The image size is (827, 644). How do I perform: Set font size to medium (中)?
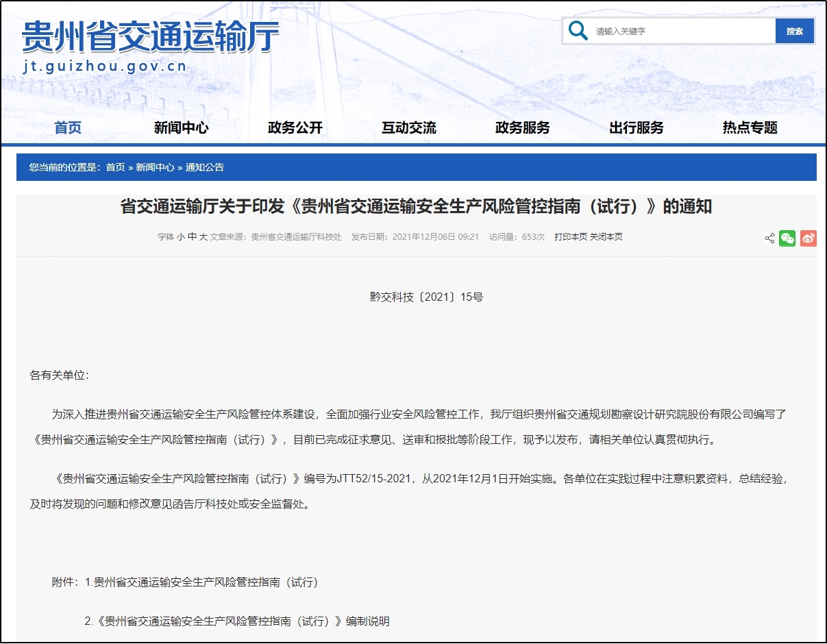point(193,237)
